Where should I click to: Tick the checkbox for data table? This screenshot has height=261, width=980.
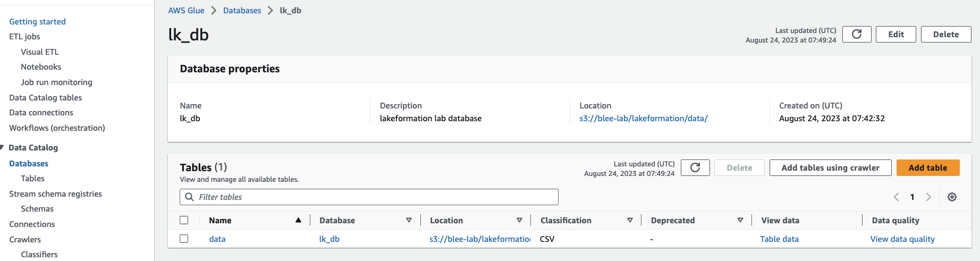tap(184, 239)
